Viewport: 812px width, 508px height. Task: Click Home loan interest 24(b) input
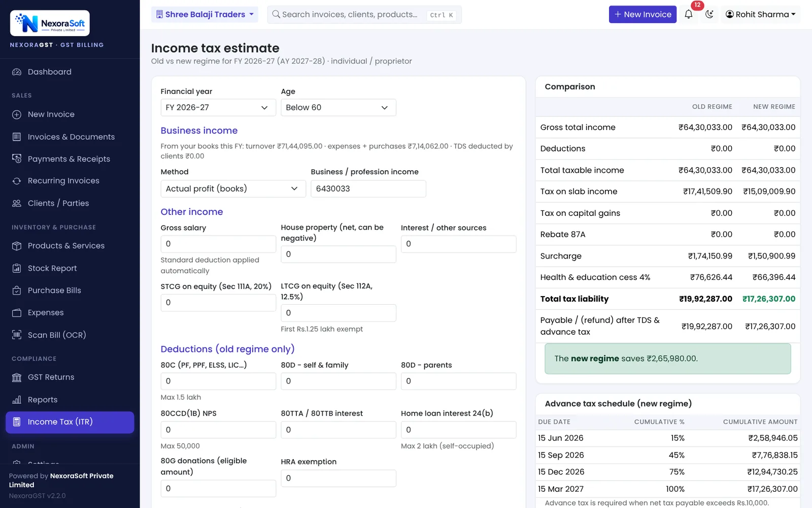click(458, 430)
